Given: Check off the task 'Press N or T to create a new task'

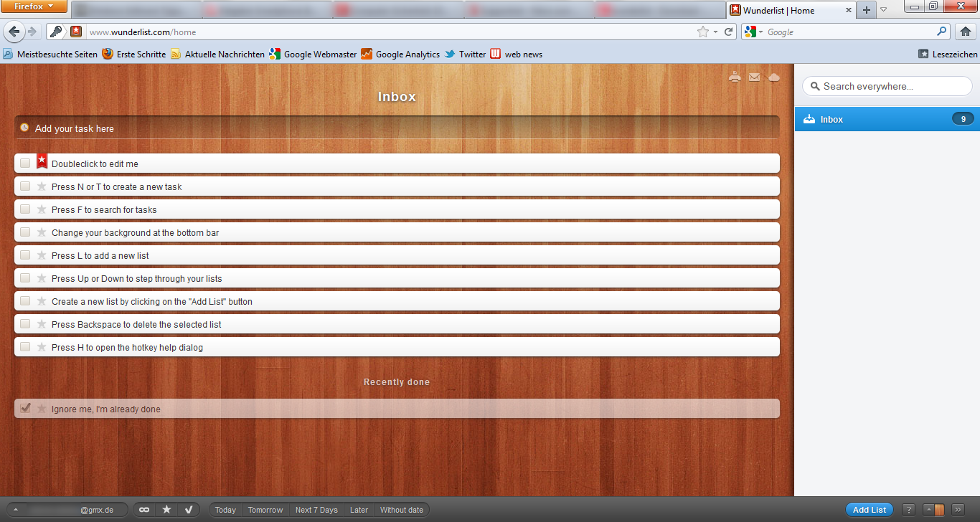Looking at the screenshot, I should tap(25, 186).
